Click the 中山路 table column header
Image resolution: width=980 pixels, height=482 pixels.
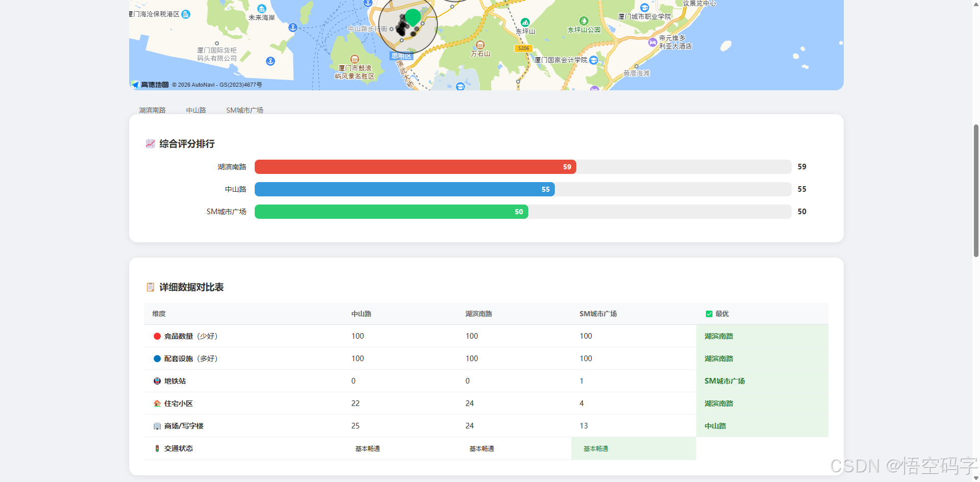click(361, 314)
